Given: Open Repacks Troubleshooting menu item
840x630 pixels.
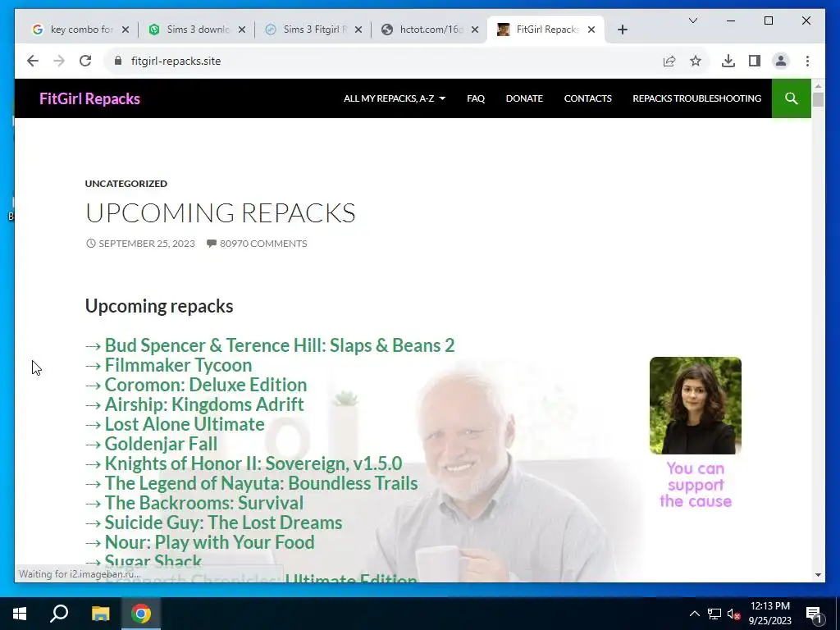Looking at the screenshot, I should (x=696, y=98).
